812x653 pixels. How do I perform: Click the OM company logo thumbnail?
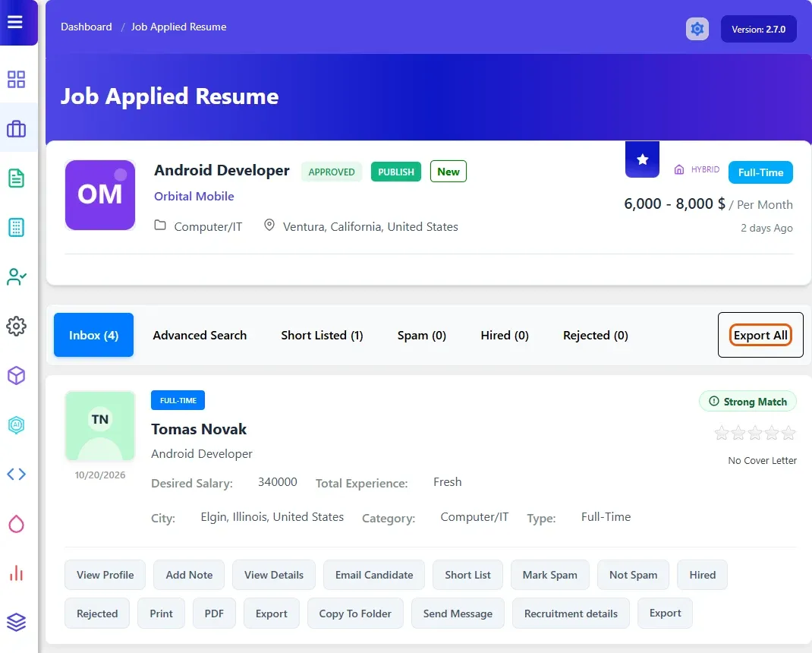tap(100, 195)
